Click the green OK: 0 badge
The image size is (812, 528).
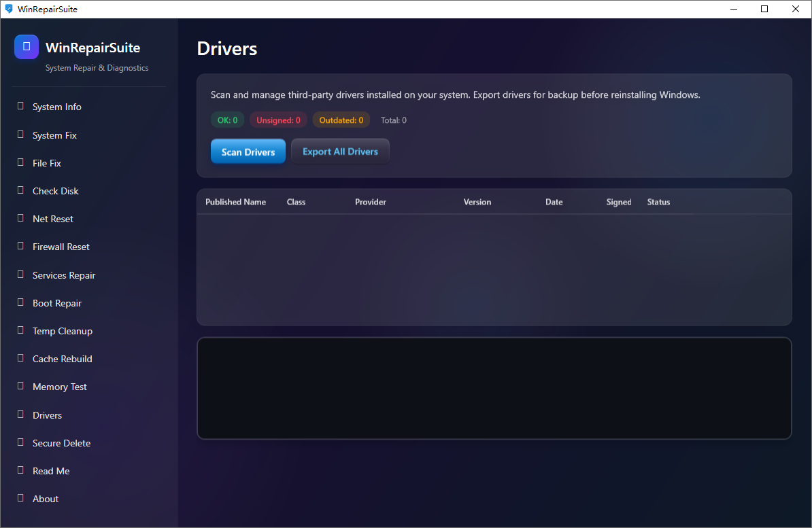[227, 120]
